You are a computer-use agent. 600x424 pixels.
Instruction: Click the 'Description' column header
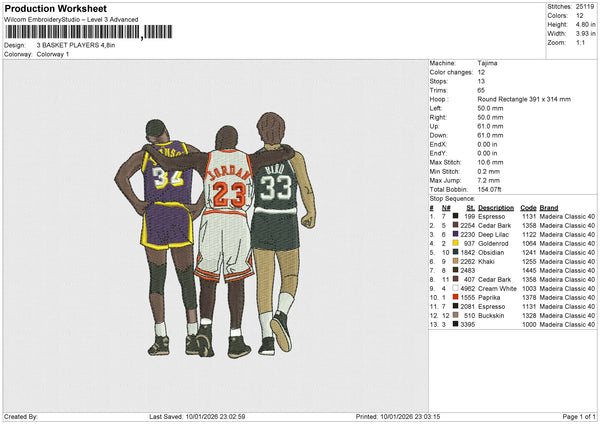pyautogui.click(x=496, y=208)
